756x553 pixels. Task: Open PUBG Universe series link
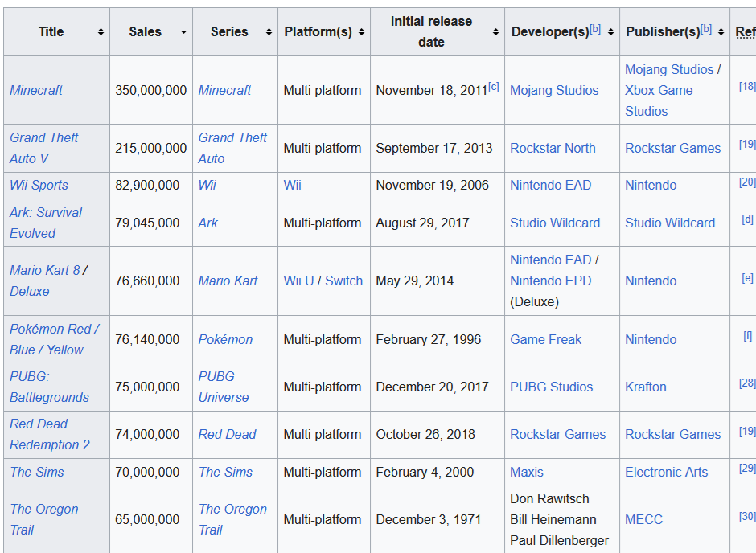point(224,387)
